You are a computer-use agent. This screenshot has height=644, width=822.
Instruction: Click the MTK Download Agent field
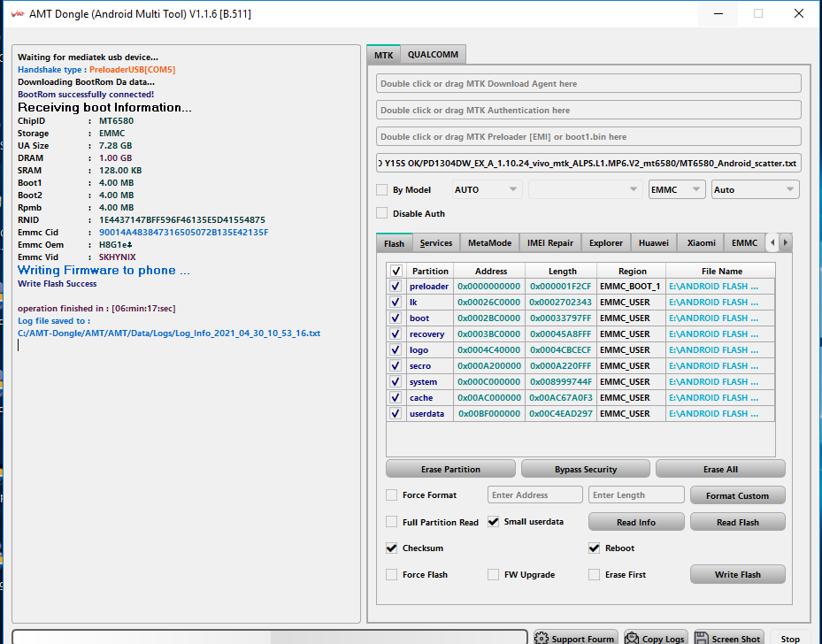pos(588,84)
